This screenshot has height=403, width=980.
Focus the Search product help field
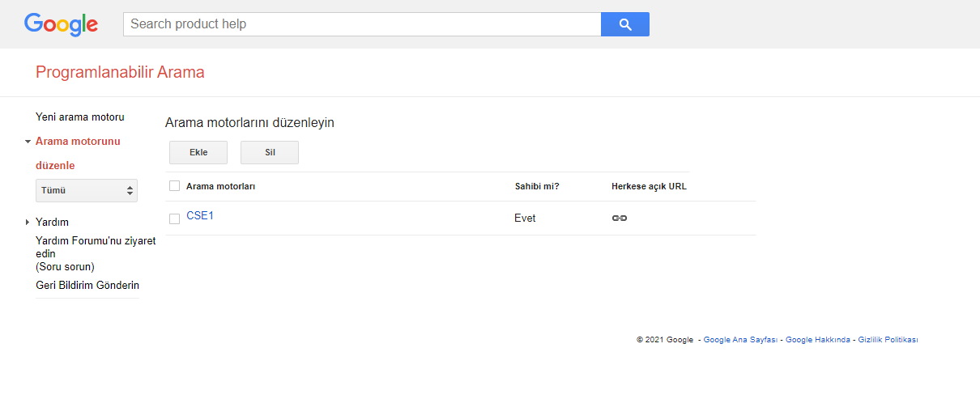point(362,24)
